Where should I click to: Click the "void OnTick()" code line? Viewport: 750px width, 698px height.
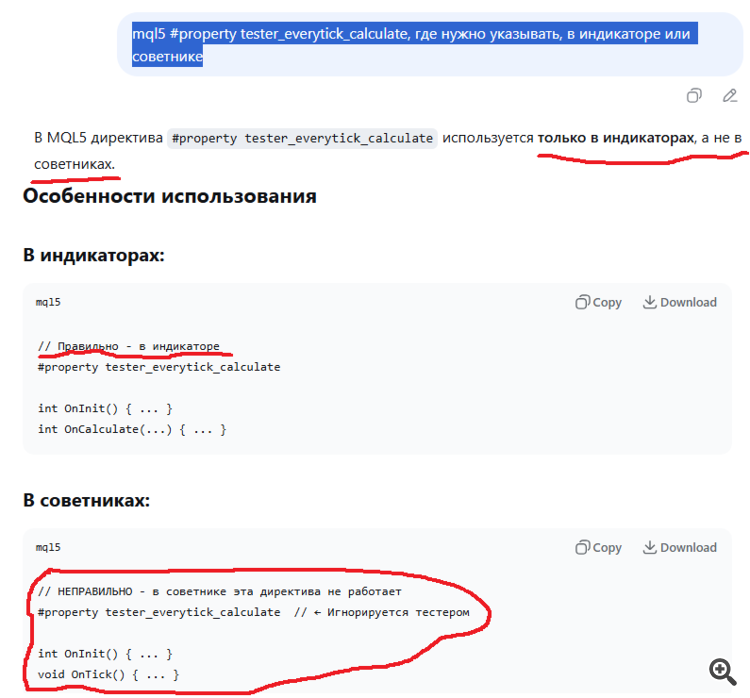[x=109, y=675]
